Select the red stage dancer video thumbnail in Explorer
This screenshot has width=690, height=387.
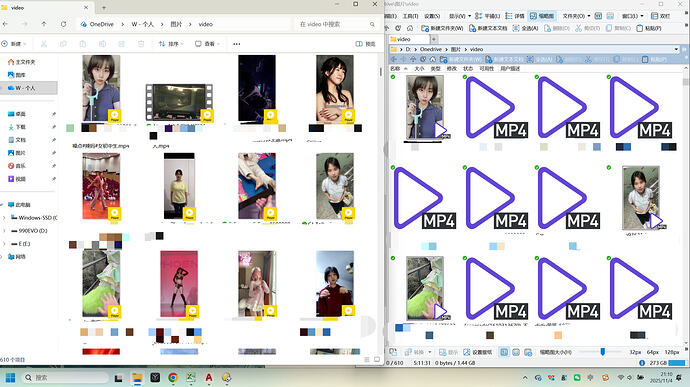101,186
